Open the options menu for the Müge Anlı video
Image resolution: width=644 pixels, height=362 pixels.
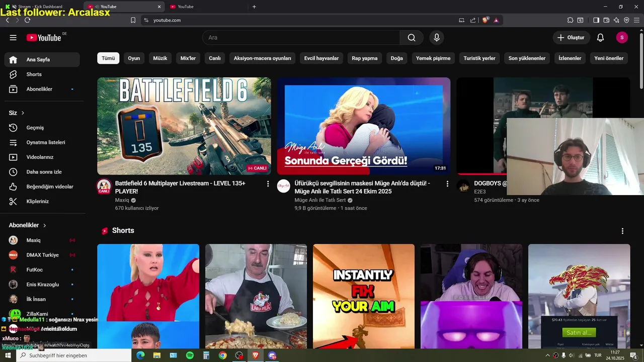[447, 184]
